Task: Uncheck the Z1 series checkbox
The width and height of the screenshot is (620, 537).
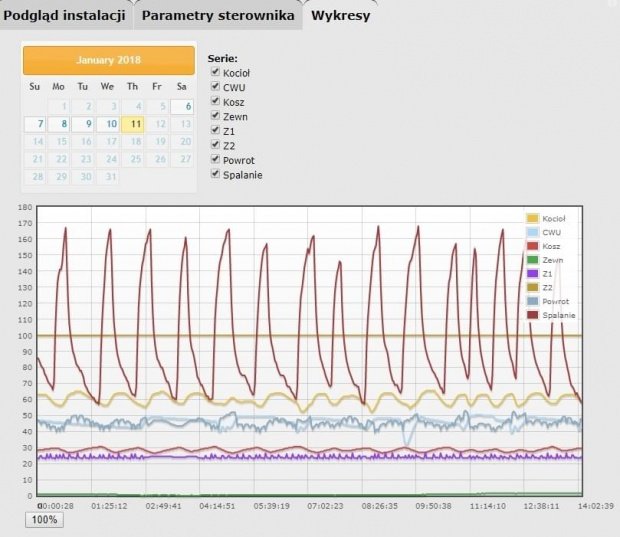Action: [215, 131]
